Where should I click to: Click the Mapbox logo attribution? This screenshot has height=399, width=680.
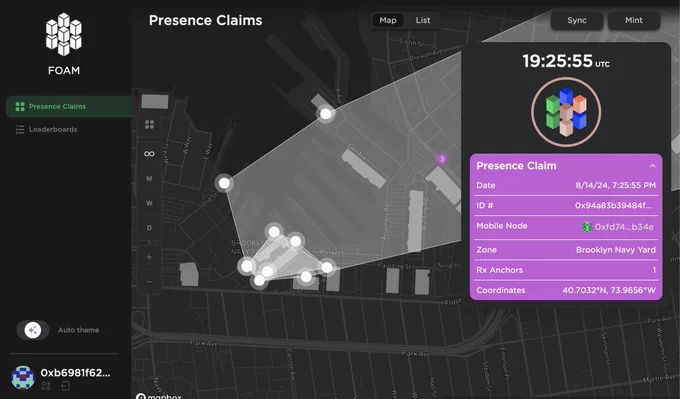[159, 396]
